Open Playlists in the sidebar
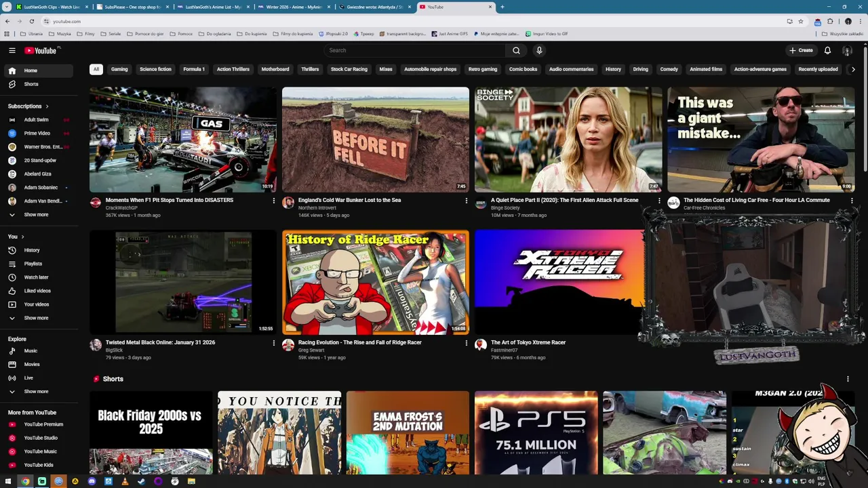The width and height of the screenshot is (868, 488). click(40, 264)
